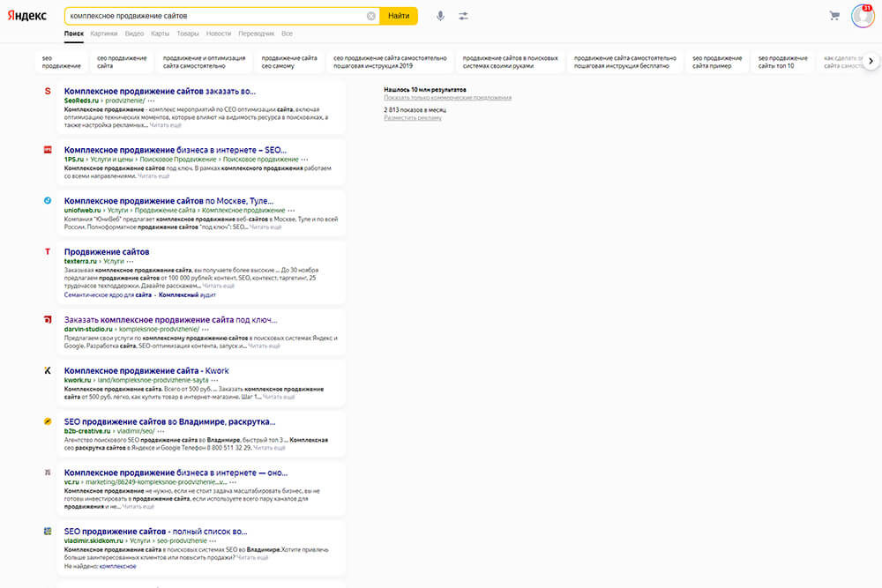Image resolution: width=882 pixels, height=588 pixels.
Task: Click the SeoReds.ru favicon
Action: (x=48, y=91)
